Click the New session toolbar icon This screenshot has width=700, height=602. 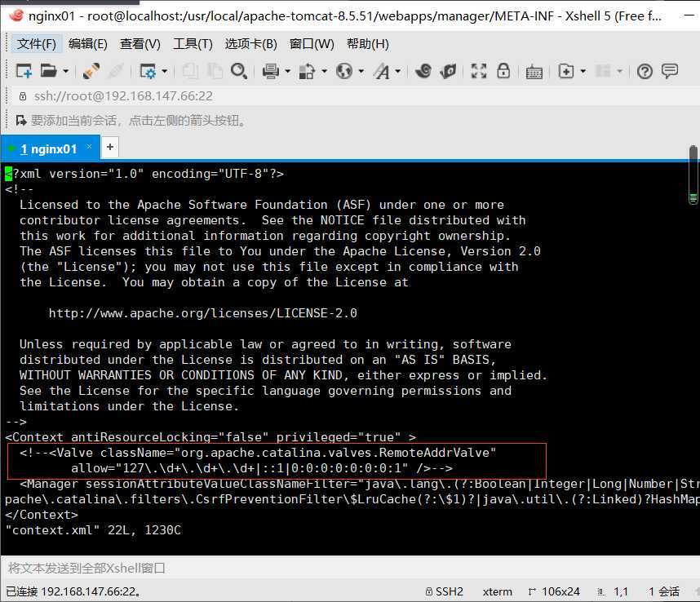click(24, 71)
